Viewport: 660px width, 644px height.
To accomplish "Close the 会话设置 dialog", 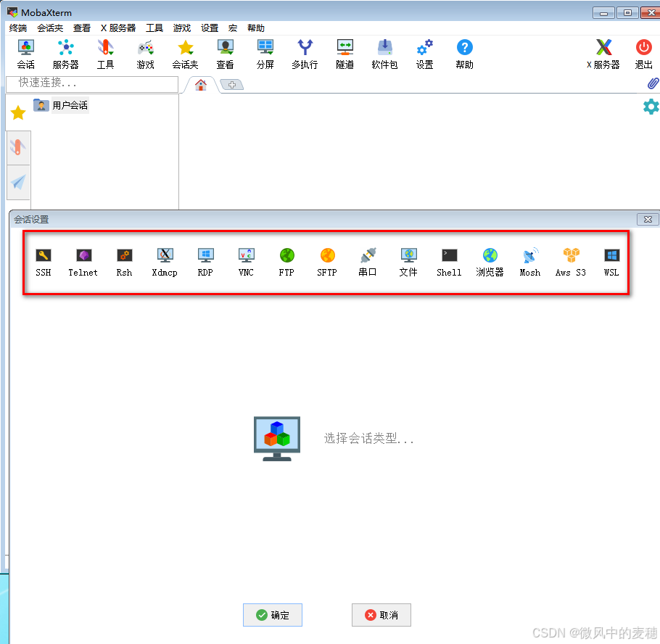I will coord(648,219).
